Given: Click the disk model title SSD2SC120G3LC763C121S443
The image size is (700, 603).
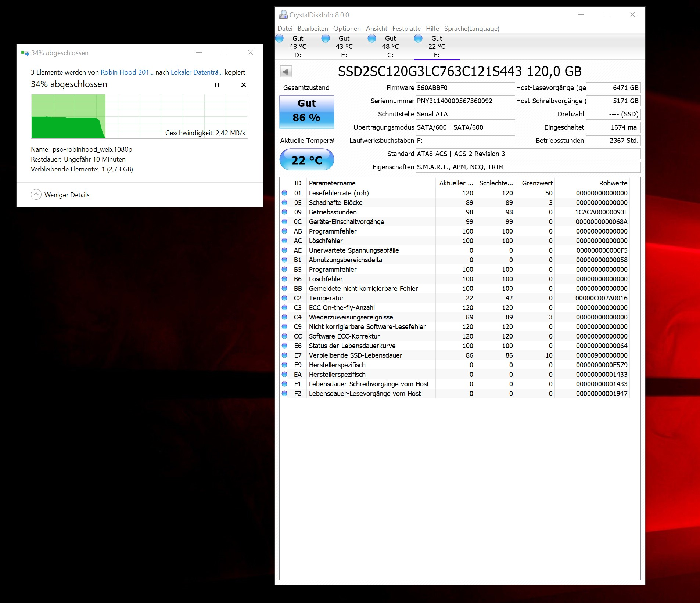Looking at the screenshot, I should (430, 72).
